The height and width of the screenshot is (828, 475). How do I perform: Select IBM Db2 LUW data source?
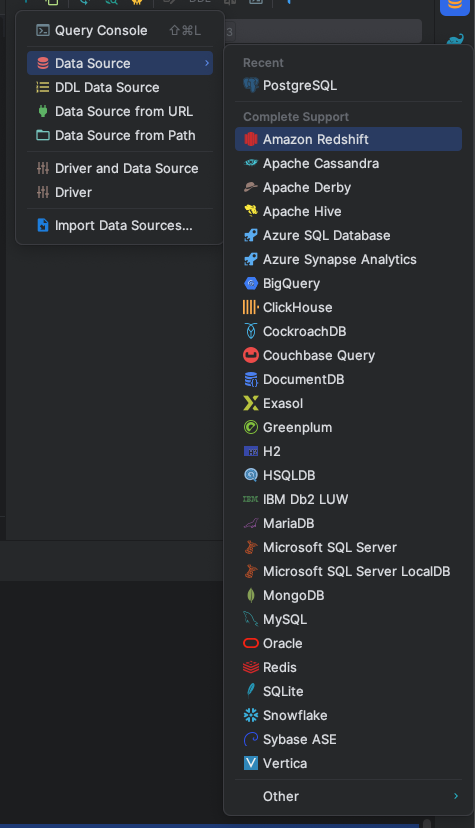348,499
